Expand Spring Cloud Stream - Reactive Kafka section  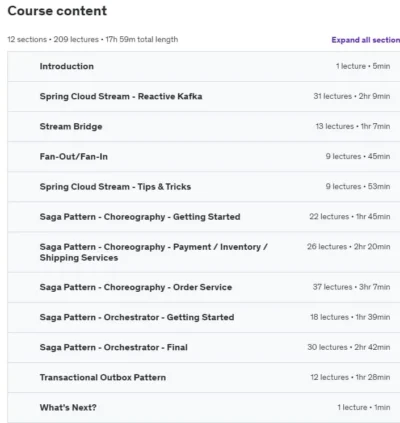pos(204,96)
